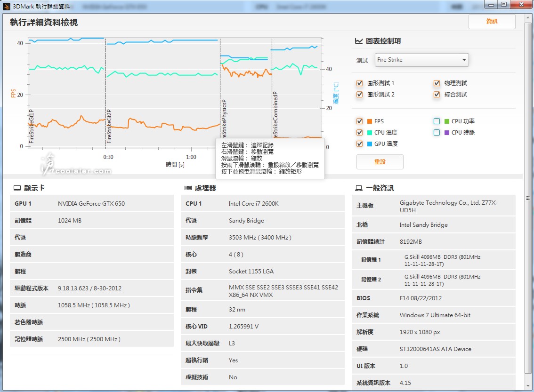Click the 3DMark logo in the title bar
The height and width of the screenshot is (392, 534).
tap(7, 6)
